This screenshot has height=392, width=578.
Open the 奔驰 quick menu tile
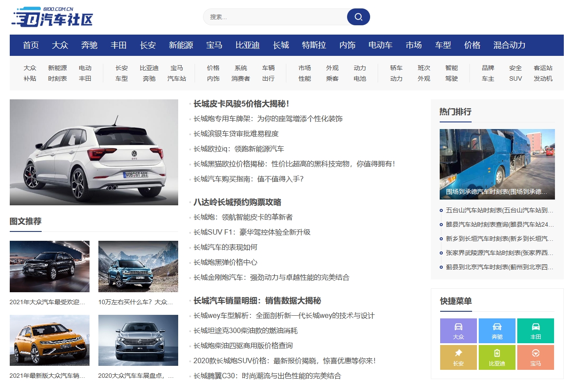pos(497,331)
